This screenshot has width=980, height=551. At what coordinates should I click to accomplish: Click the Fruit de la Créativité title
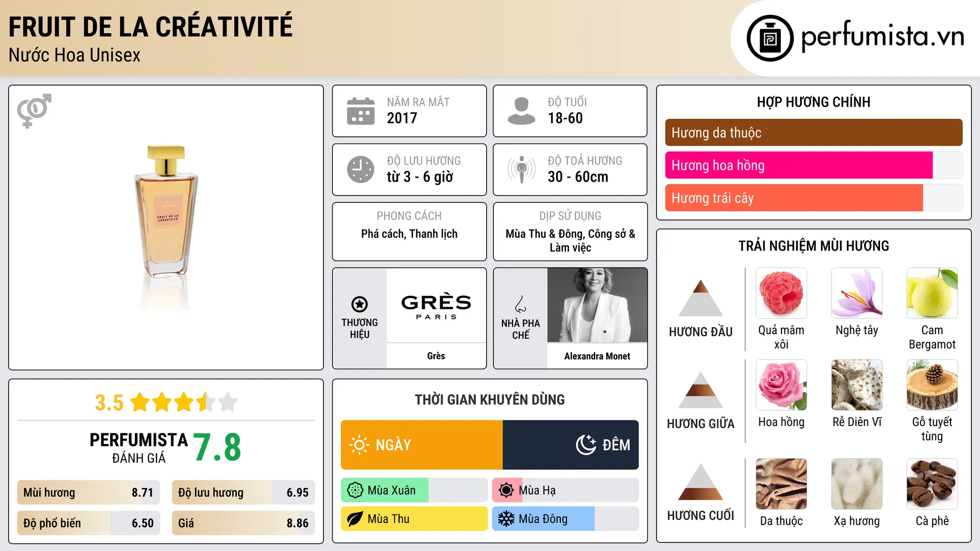(150, 26)
